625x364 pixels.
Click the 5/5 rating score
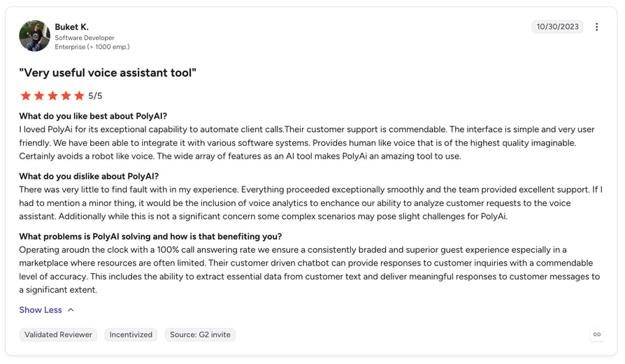(95, 96)
